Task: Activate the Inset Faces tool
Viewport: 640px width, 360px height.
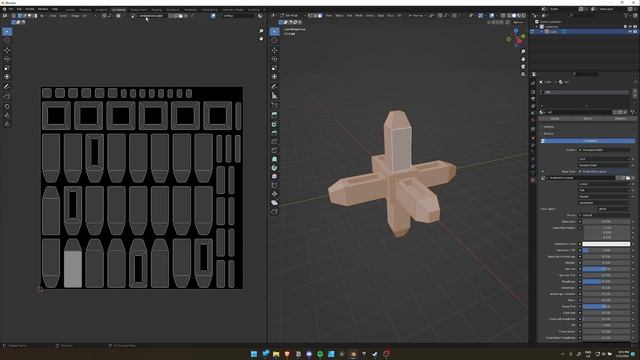Action: pyautogui.click(x=274, y=124)
